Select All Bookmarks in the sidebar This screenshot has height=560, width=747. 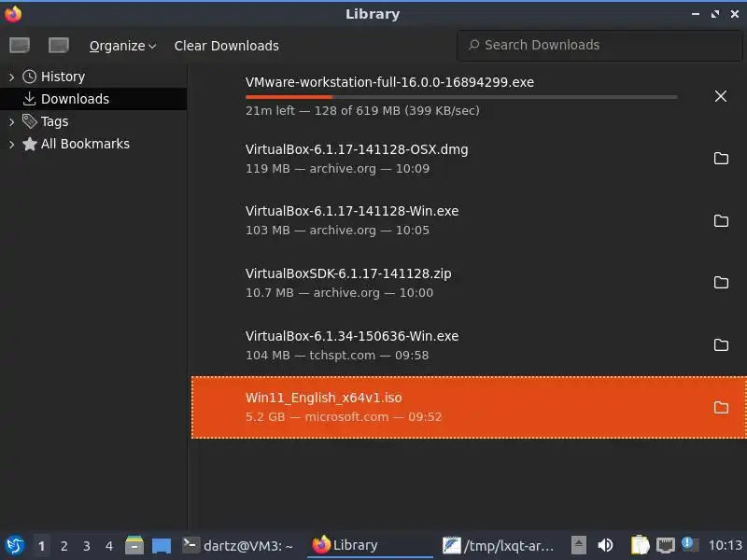(x=85, y=144)
